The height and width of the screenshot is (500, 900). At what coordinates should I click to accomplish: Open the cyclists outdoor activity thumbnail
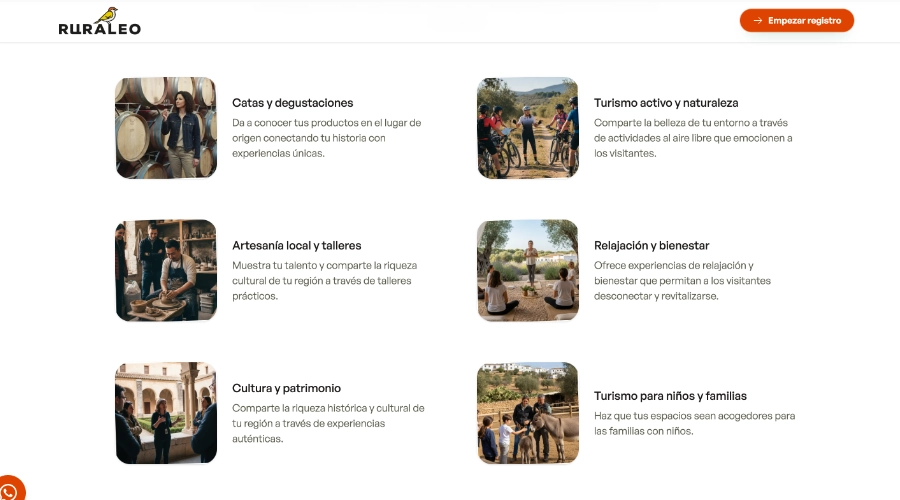click(527, 128)
